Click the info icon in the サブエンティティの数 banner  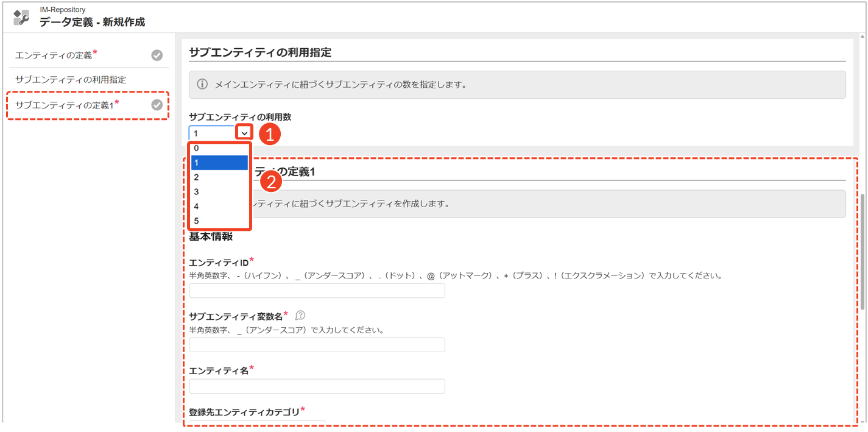click(202, 85)
